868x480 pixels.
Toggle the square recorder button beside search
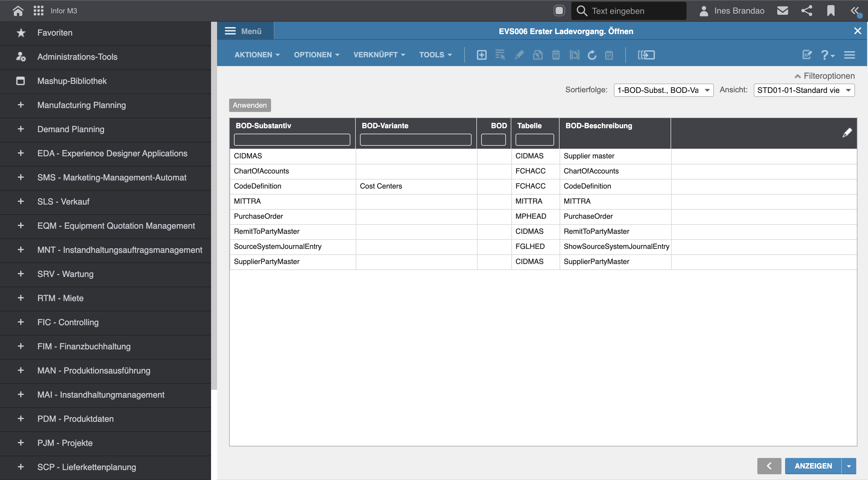[559, 11]
